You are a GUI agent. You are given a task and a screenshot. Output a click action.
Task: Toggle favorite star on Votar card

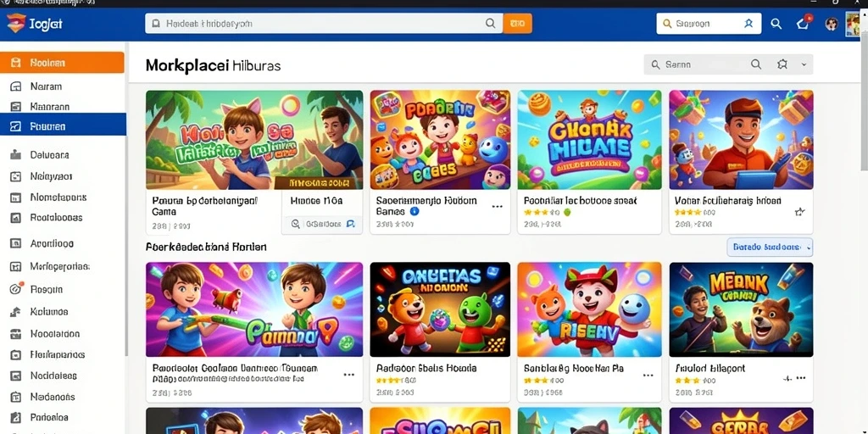pos(799,211)
